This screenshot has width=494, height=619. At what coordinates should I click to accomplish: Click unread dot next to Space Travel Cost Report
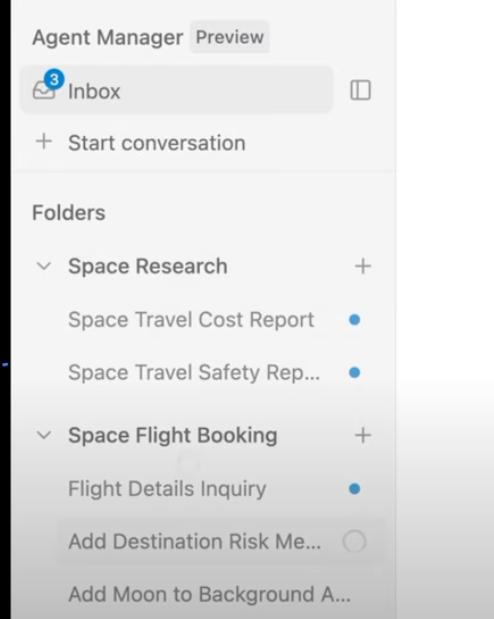[355, 319]
